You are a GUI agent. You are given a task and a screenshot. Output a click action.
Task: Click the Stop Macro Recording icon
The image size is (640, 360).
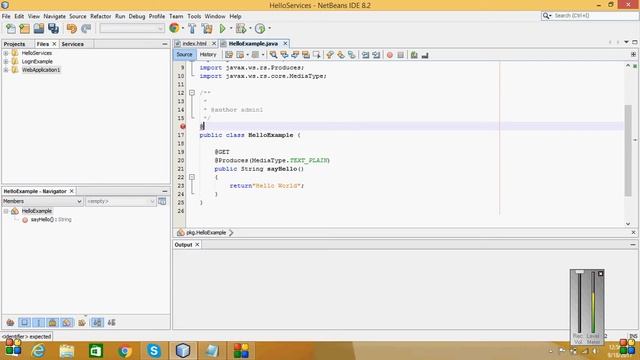click(400, 55)
